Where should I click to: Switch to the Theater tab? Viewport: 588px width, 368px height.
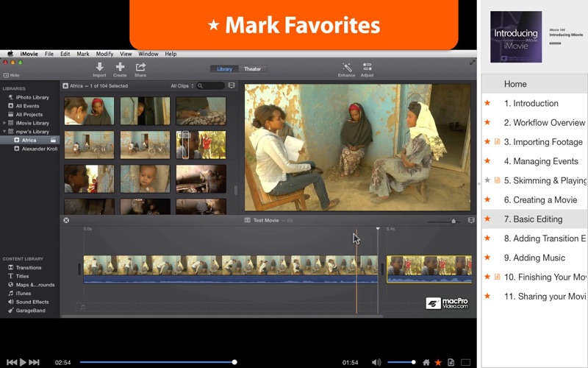(x=252, y=68)
